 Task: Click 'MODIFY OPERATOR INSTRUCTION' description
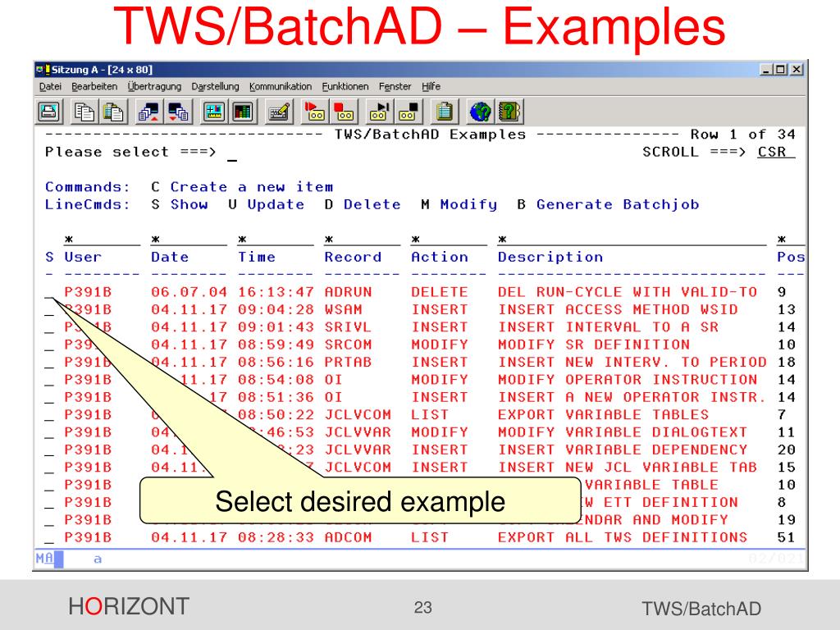coord(628,380)
